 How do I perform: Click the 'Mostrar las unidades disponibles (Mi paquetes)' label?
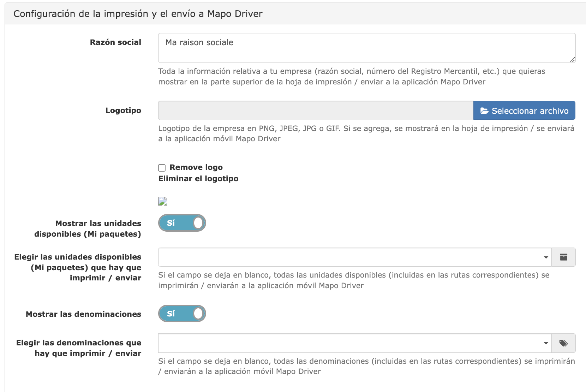pyautogui.click(x=88, y=228)
